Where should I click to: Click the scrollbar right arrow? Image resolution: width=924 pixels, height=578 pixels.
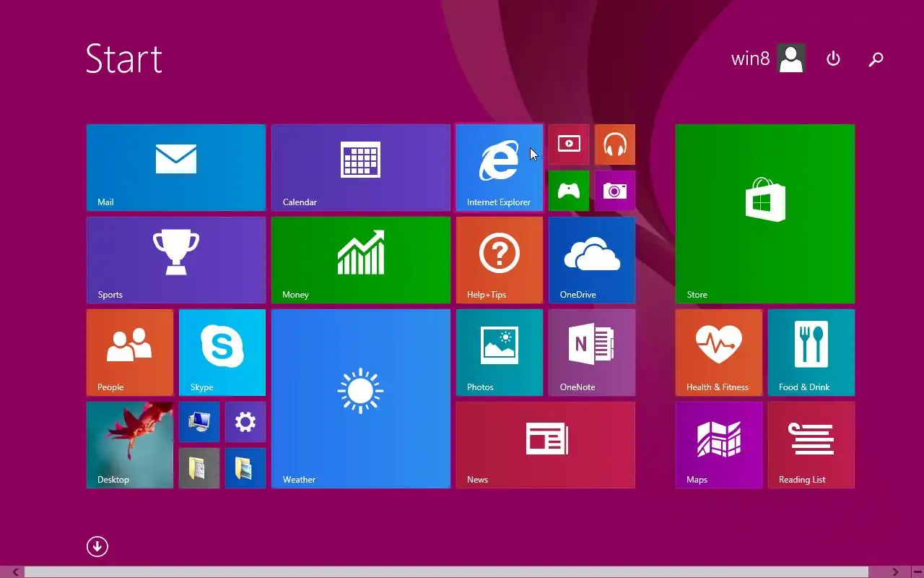[x=895, y=572]
